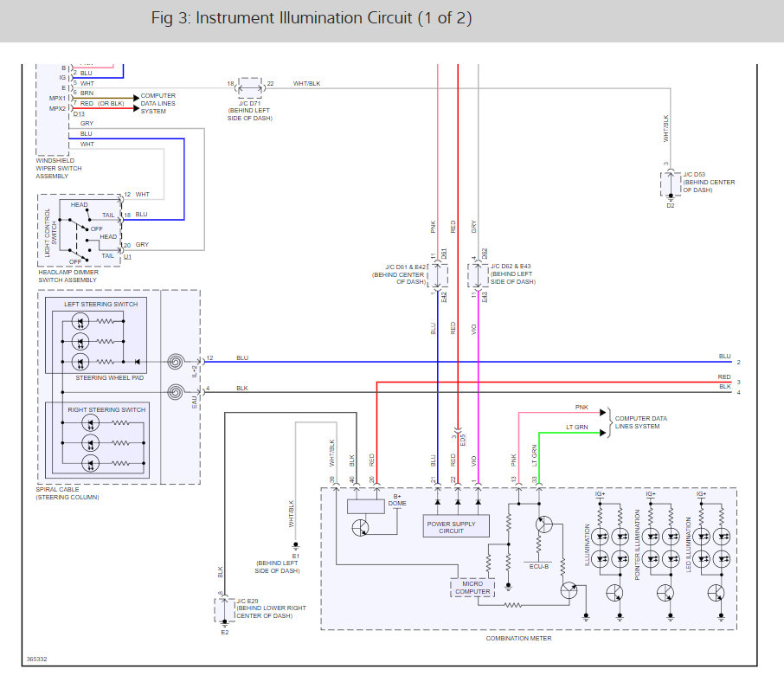Click the '12 WHT' terminal on light control switch

(137, 194)
